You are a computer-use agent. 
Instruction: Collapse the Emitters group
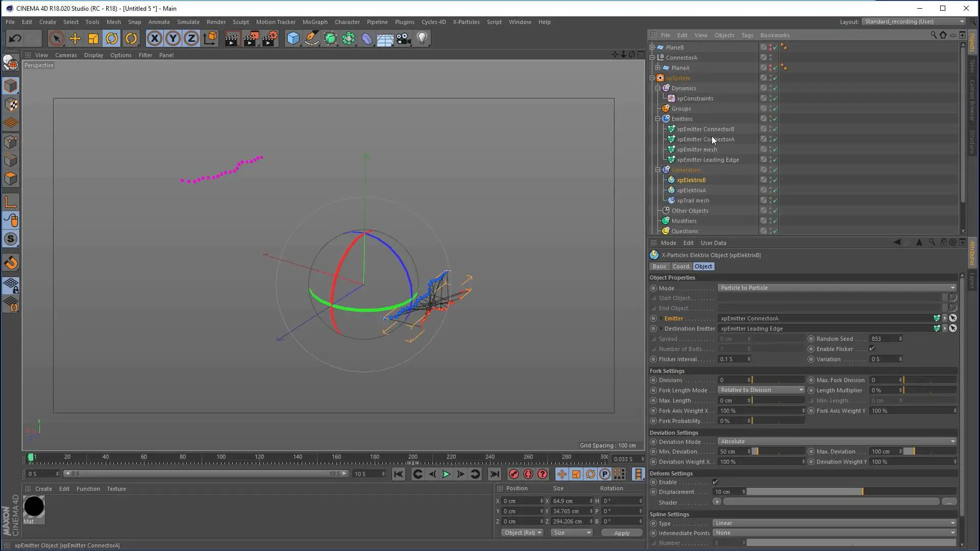[x=658, y=119]
